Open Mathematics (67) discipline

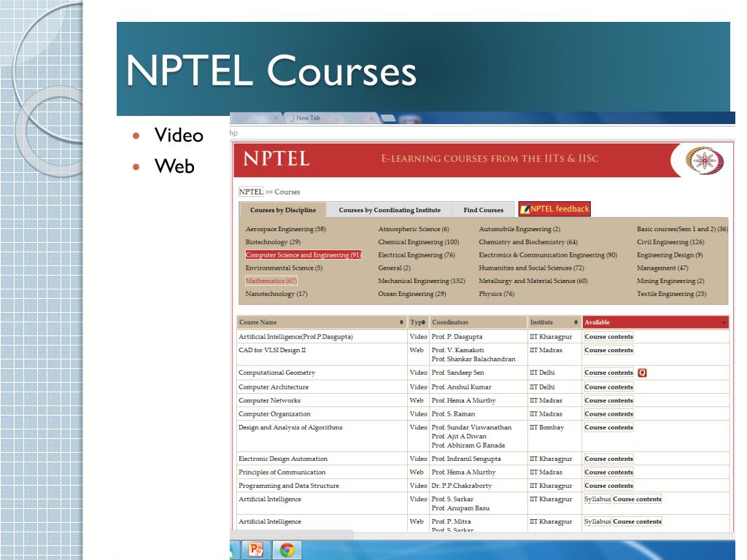tap(271, 281)
